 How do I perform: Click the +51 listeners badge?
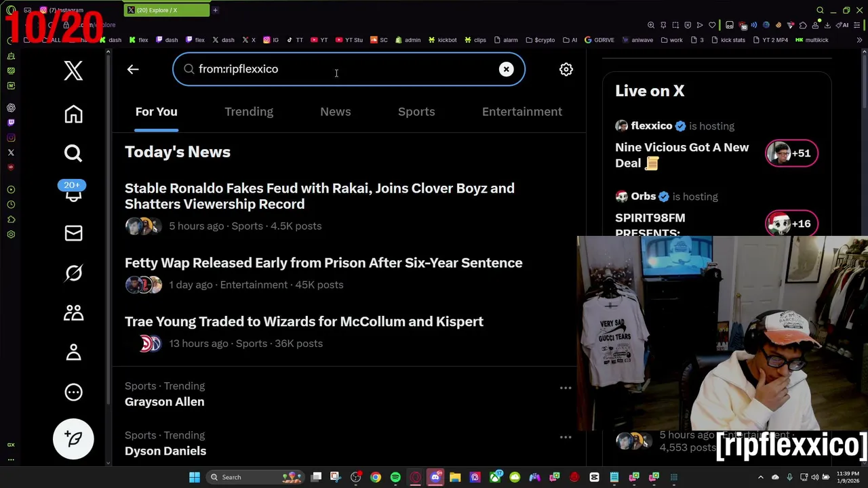click(791, 153)
